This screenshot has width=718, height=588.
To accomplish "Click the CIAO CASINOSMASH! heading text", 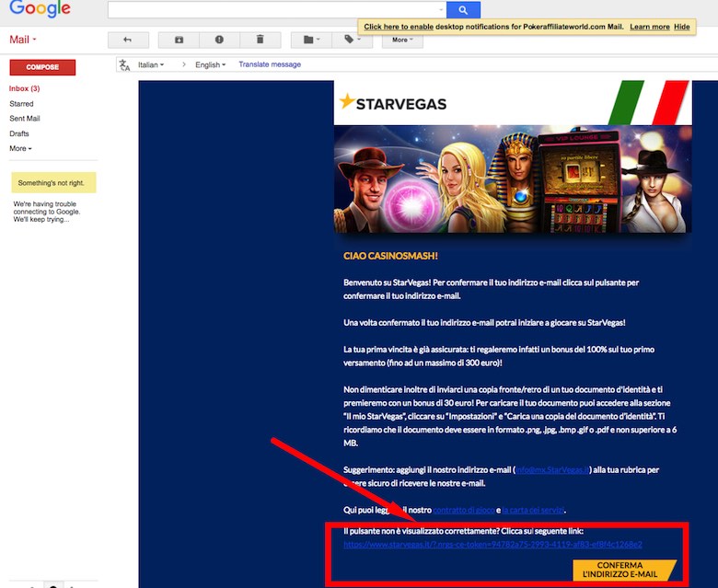I will pyautogui.click(x=390, y=256).
